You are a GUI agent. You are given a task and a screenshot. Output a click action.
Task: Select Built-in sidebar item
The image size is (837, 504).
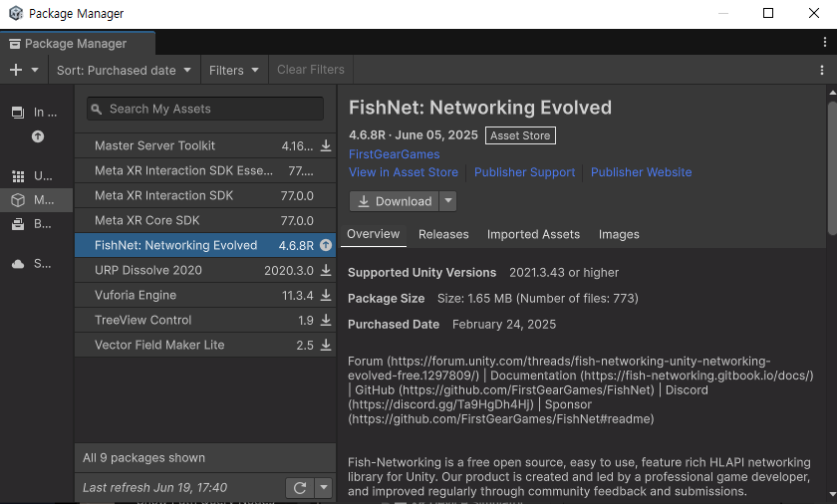tap(36, 224)
